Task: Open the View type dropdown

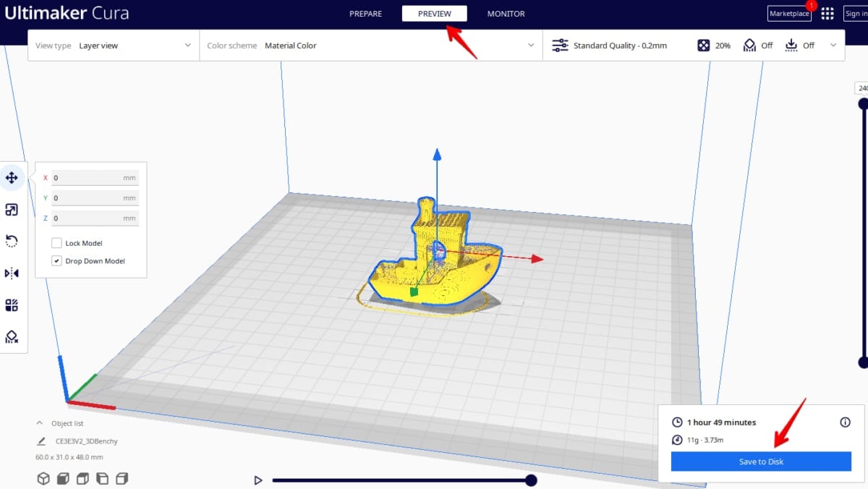Action: tap(114, 45)
